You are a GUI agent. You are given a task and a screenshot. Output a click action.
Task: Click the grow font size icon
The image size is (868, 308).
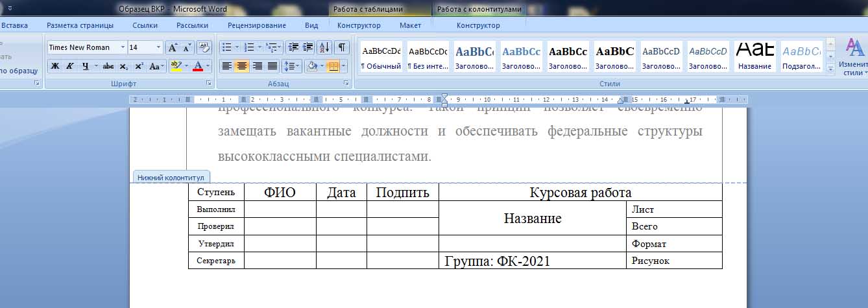tap(172, 47)
